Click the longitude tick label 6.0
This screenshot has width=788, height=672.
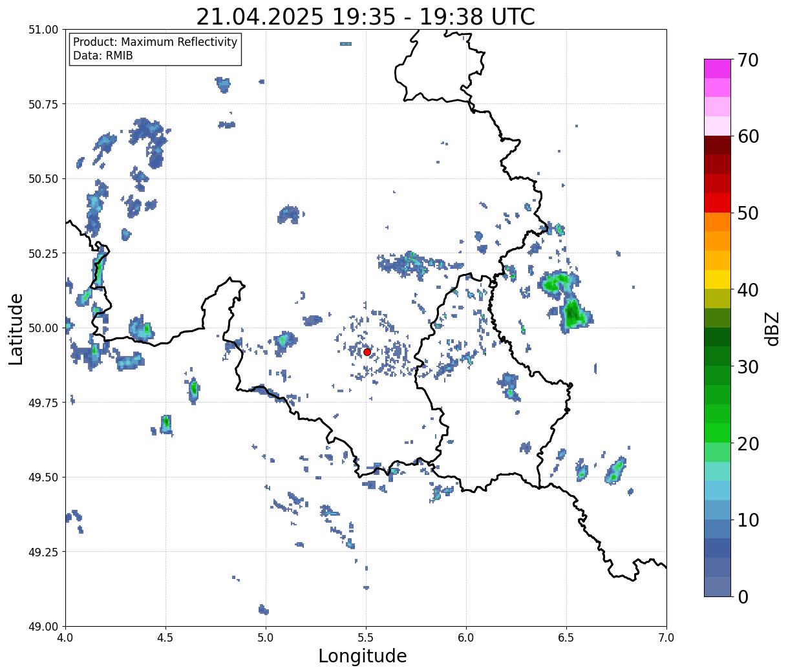466,638
